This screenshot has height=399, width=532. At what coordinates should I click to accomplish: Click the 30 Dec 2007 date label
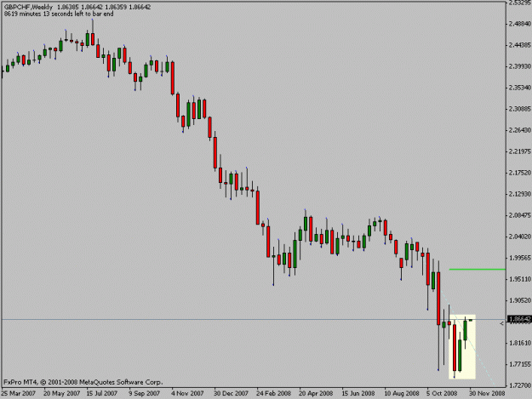click(x=231, y=394)
